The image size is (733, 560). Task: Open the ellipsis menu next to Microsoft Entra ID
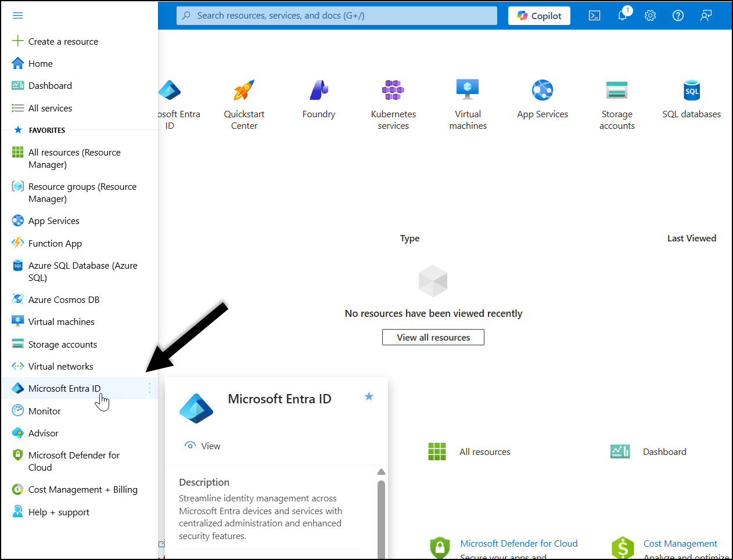coord(149,388)
